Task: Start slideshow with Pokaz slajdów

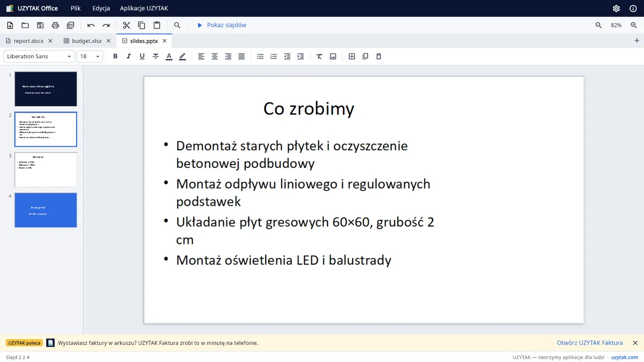Action: click(222, 25)
